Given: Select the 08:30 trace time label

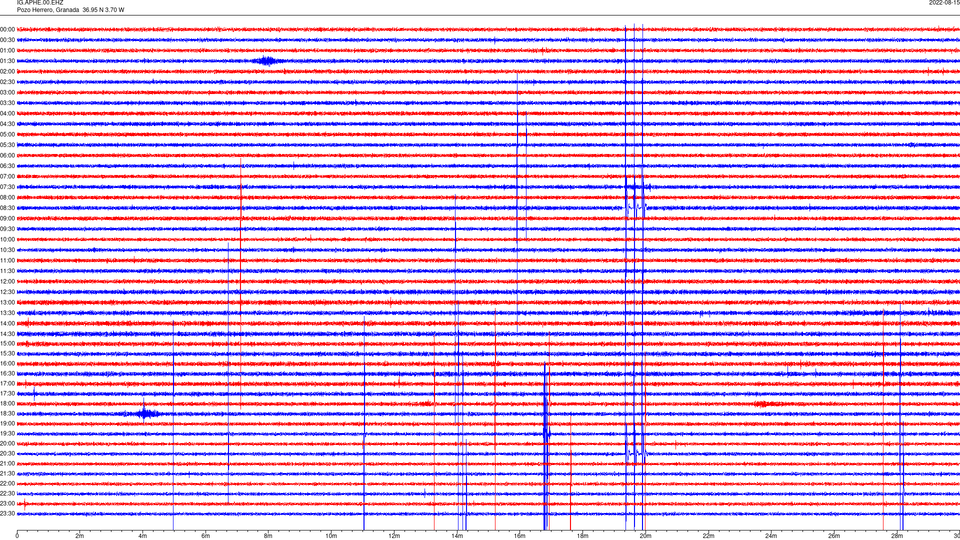Looking at the screenshot, I should (8, 208).
